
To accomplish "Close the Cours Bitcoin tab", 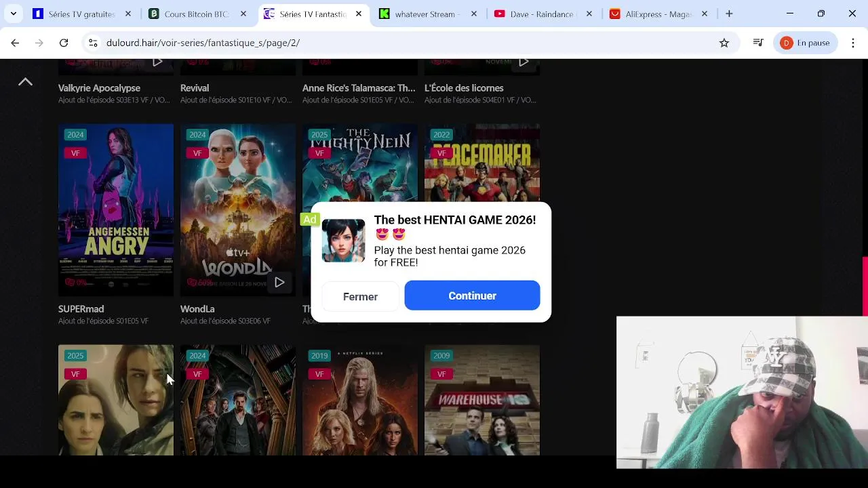I will [x=243, y=14].
